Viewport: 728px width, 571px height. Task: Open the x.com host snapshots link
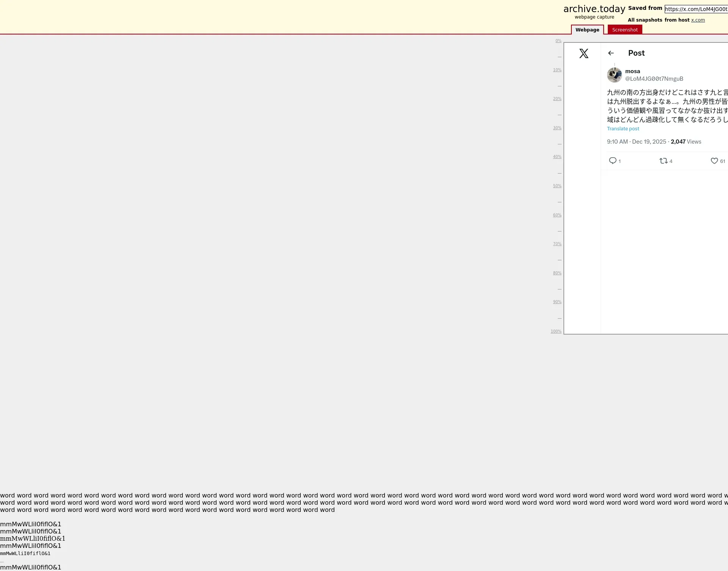(x=698, y=20)
